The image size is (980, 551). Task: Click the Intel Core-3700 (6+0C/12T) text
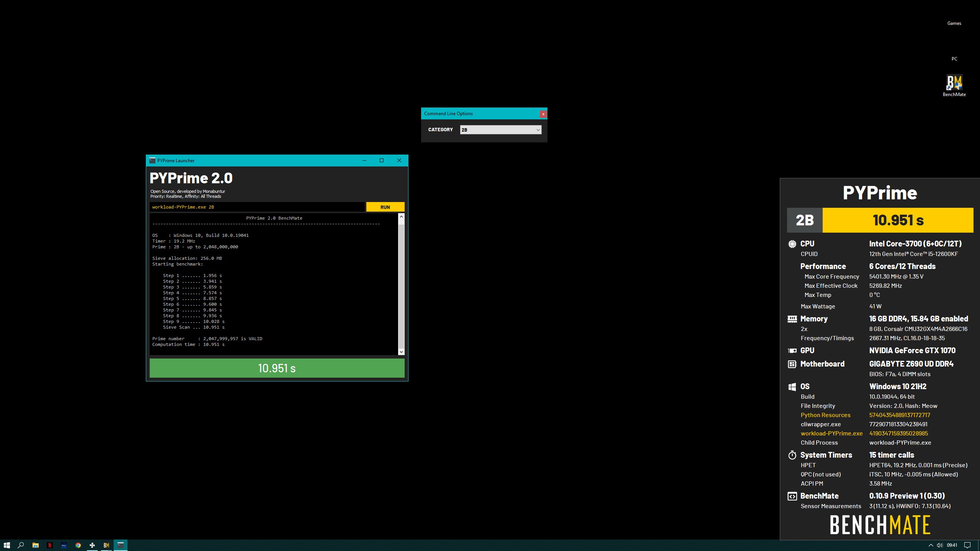[915, 244]
